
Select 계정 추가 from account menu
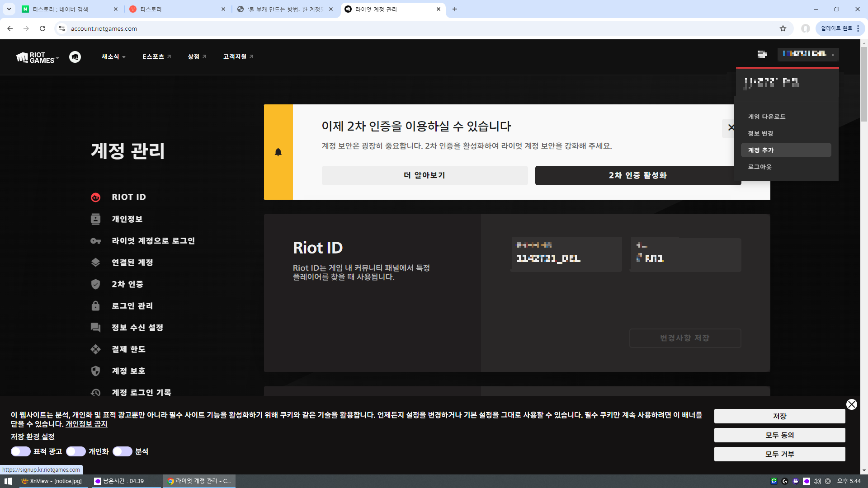point(786,150)
